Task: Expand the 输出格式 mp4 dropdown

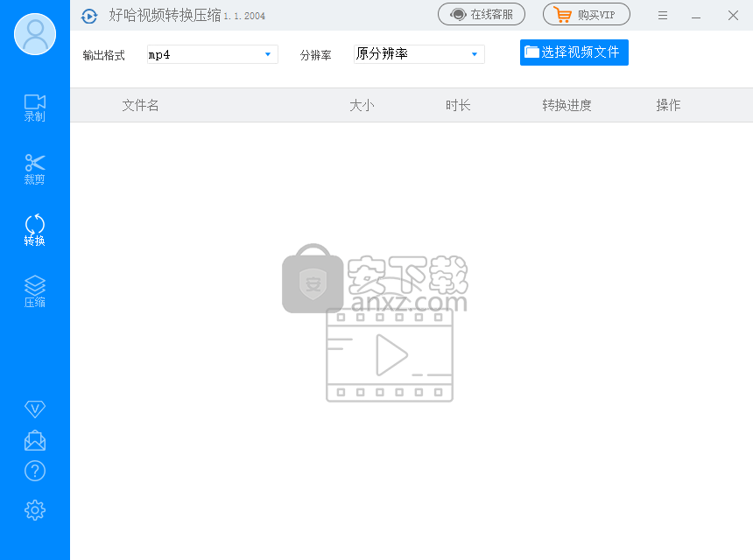Action: (x=212, y=54)
